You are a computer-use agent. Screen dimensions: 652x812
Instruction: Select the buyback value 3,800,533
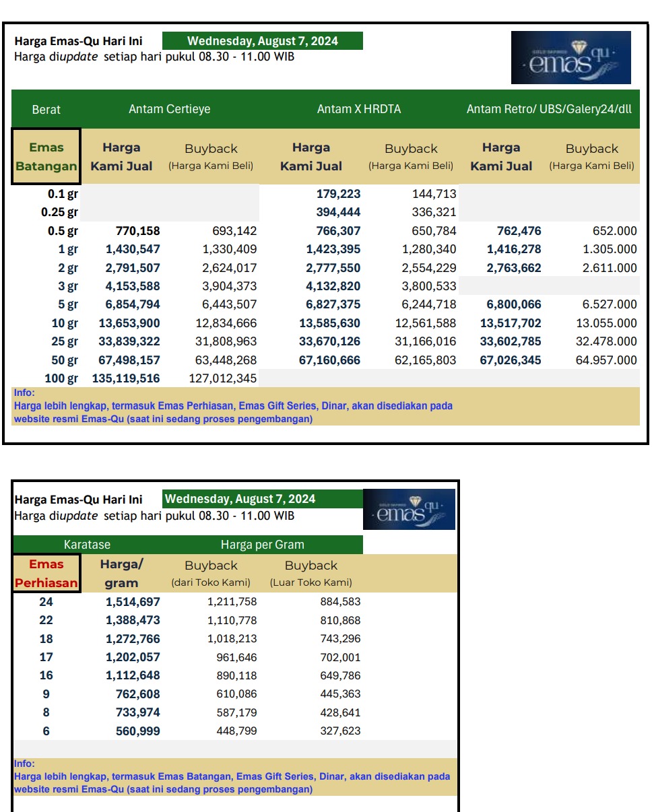(429, 286)
